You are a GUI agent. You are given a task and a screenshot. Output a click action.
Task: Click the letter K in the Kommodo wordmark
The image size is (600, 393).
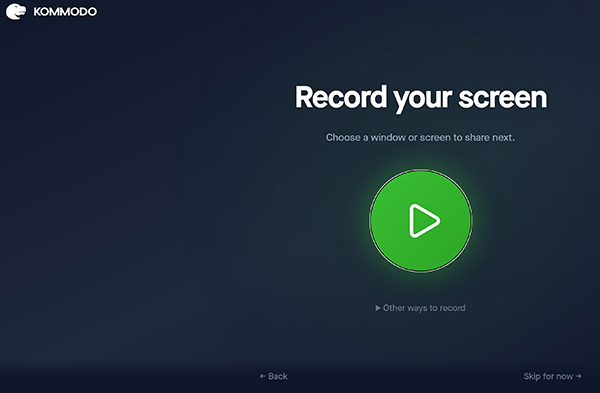click(x=37, y=12)
